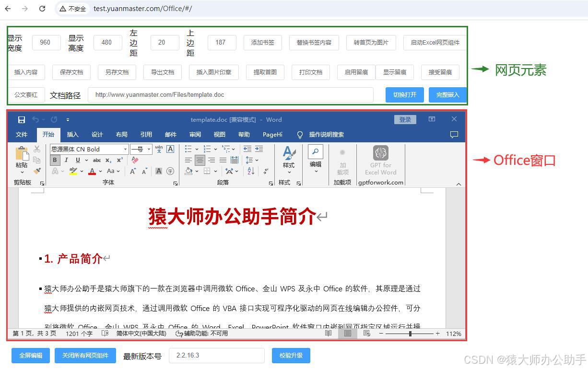Image resolution: width=588 pixels, height=369 pixels.
Task: Click the Character Border icon
Action: pos(170,149)
